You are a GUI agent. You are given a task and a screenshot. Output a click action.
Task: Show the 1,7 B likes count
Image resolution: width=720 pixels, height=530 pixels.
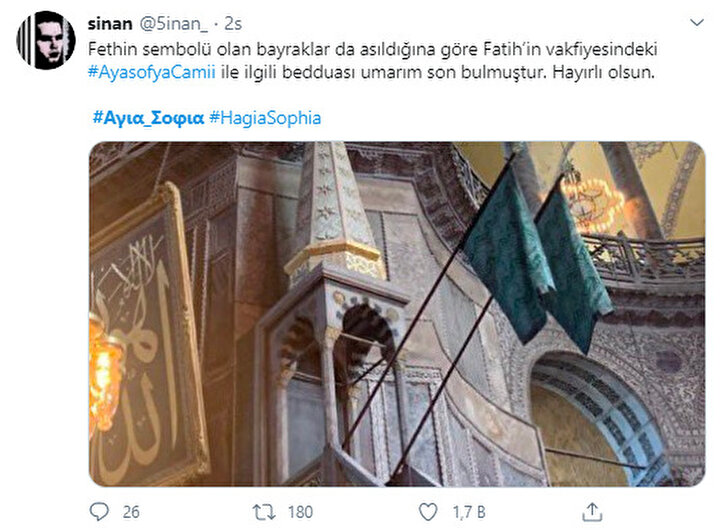(469, 512)
